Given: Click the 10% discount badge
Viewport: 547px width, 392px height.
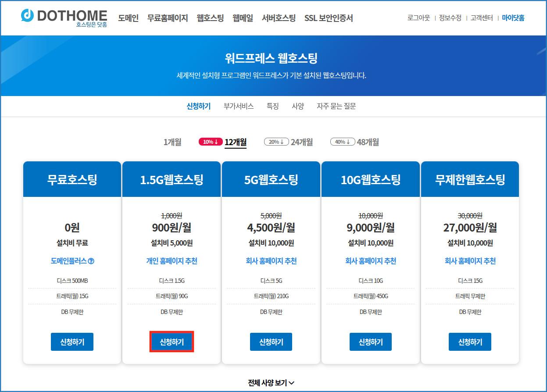Looking at the screenshot, I should [211, 142].
